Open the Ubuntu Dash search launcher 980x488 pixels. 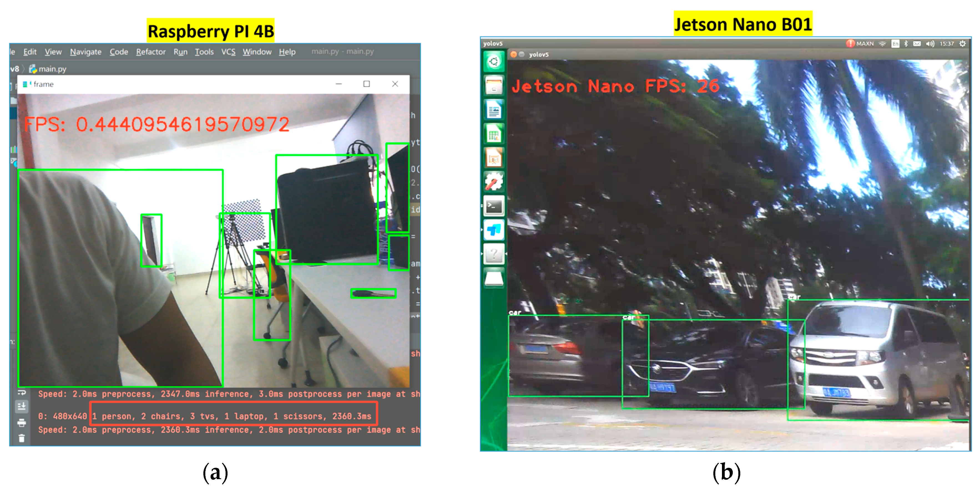(x=493, y=62)
